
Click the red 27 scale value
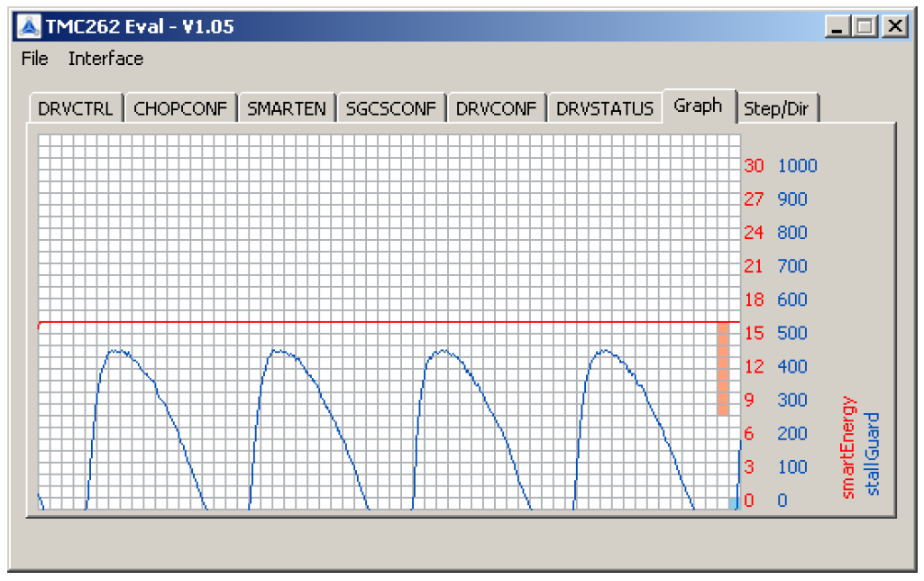pos(754,199)
